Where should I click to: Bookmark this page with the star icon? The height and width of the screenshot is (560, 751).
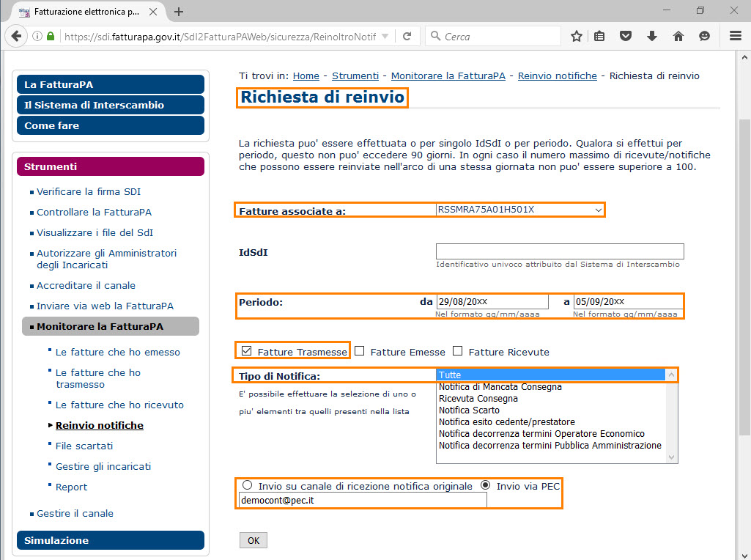click(577, 36)
